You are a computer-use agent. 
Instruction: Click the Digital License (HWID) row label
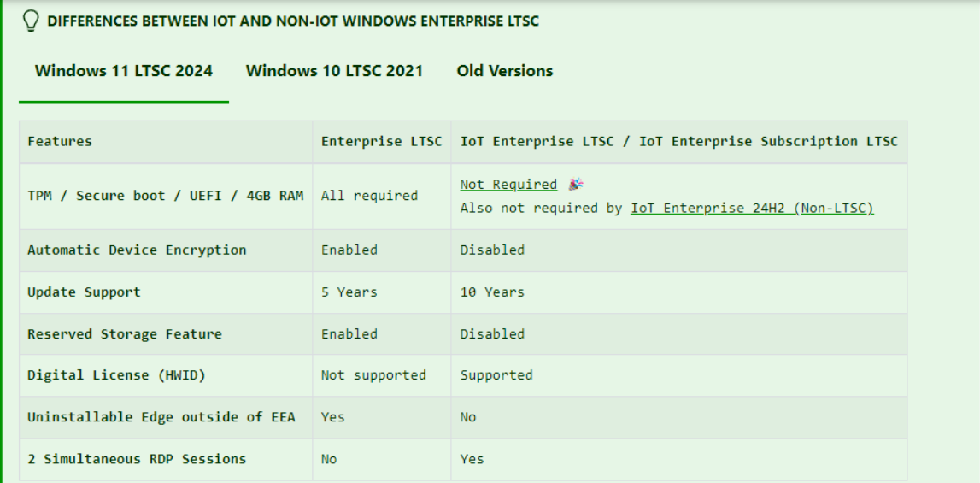click(116, 374)
